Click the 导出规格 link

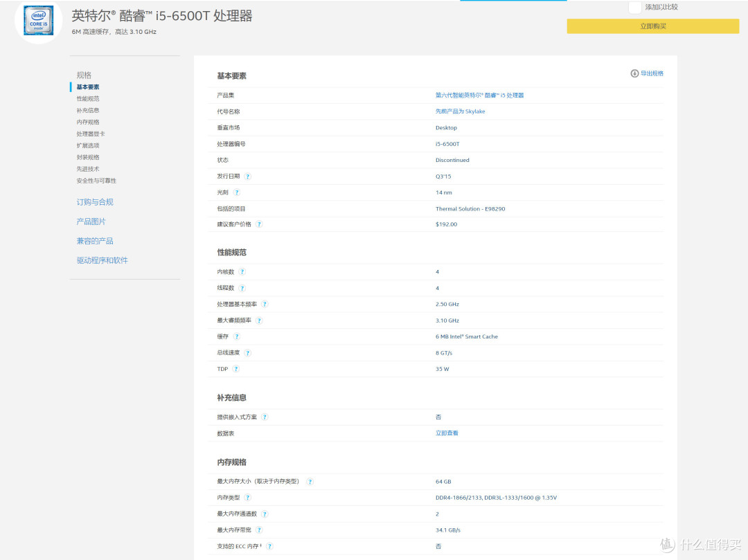pyautogui.click(x=652, y=73)
